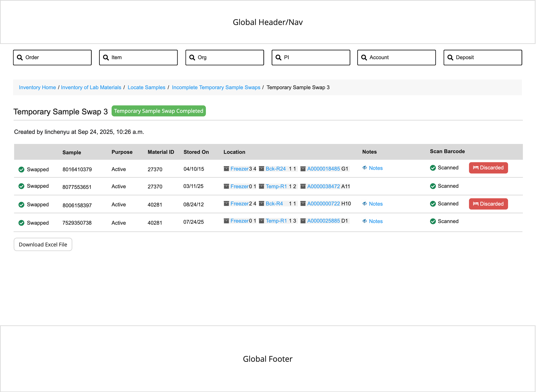Click the Notes icon for sample 8016410379
The image size is (536, 392).
[x=365, y=168]
